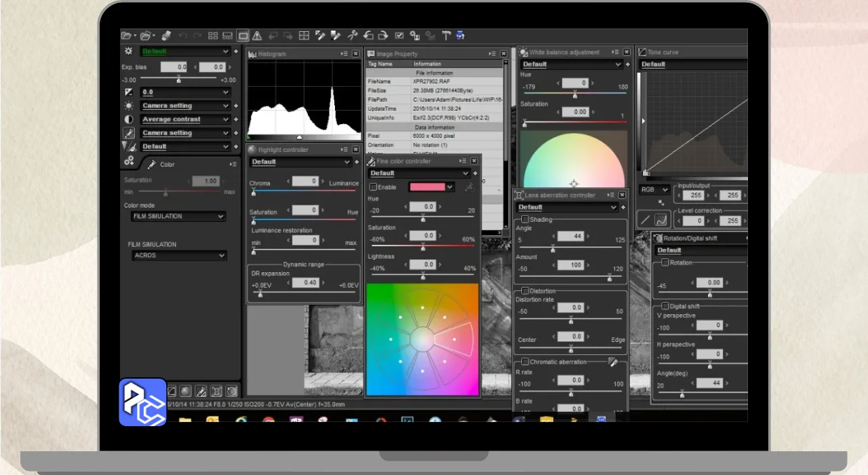Click the fine color controller eyedropper icon
The image size is (868, 475).
[x=469, y=187]
